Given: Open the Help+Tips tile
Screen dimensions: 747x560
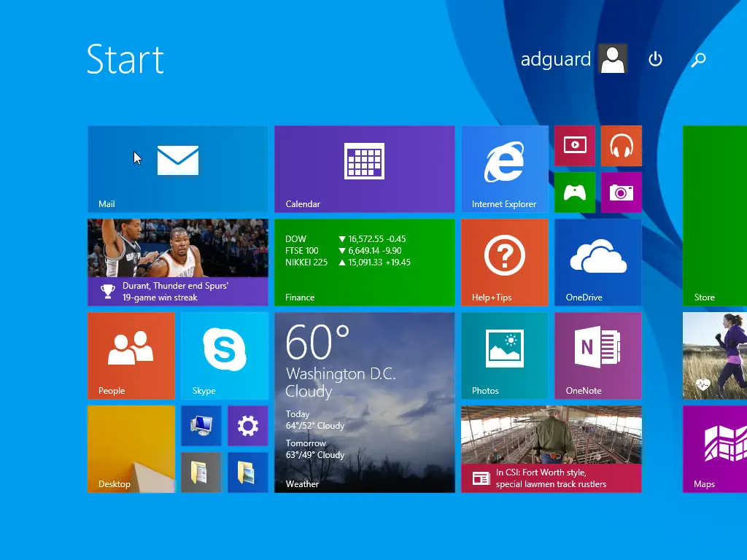Looking at the screenshot, I should (505, 262).
